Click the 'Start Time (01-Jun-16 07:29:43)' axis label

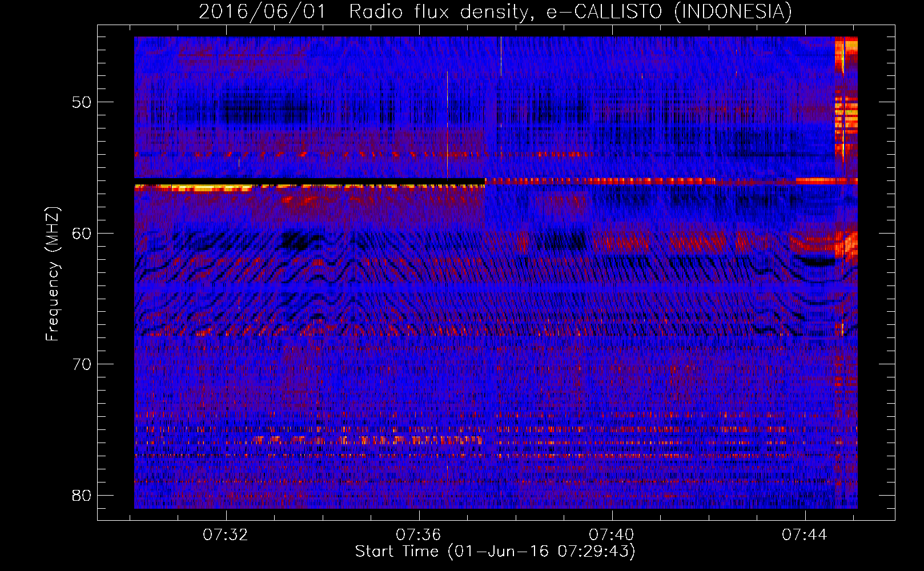pos(495,552)
